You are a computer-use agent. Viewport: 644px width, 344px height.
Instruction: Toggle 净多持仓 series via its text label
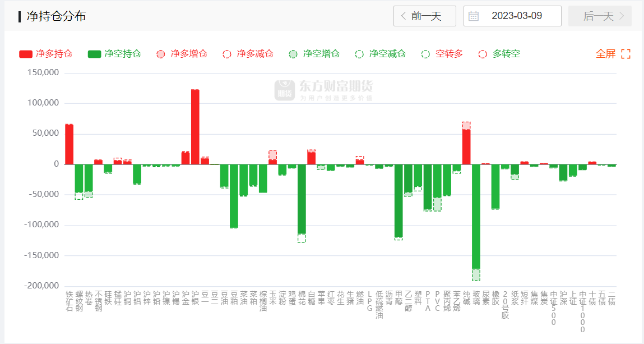(54, 54)
